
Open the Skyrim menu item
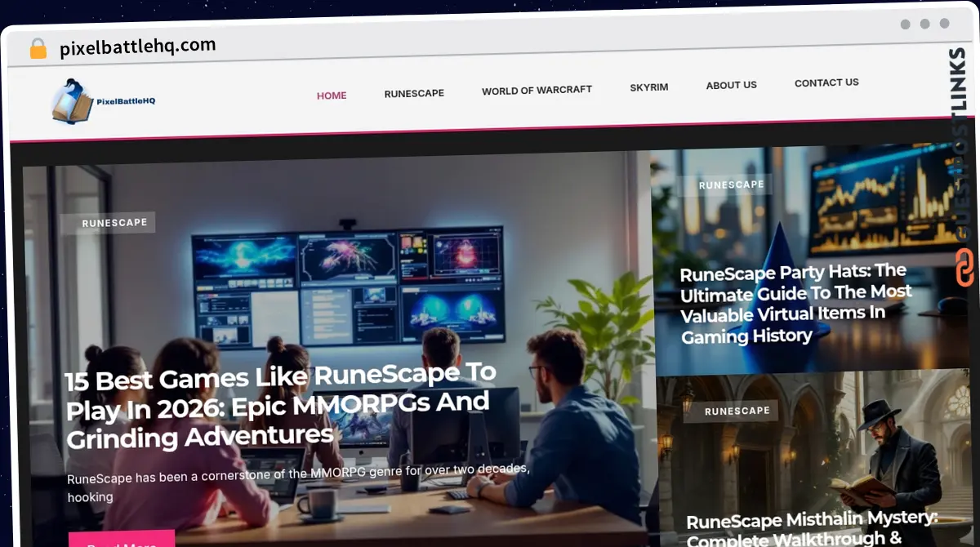point(649,87)
